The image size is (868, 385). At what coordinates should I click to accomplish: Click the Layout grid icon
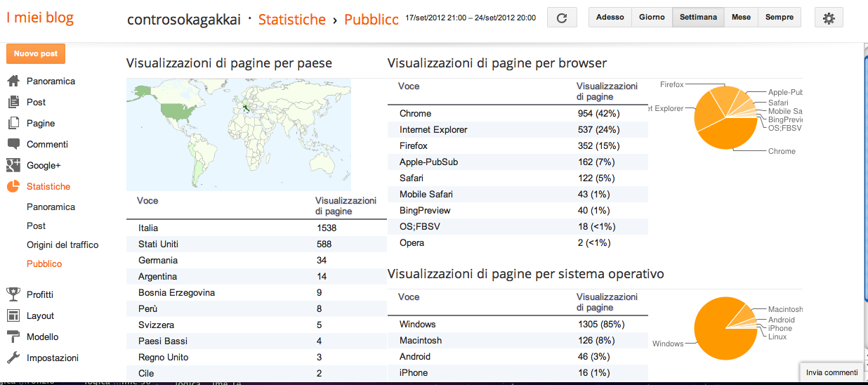[x=13, y=315]
